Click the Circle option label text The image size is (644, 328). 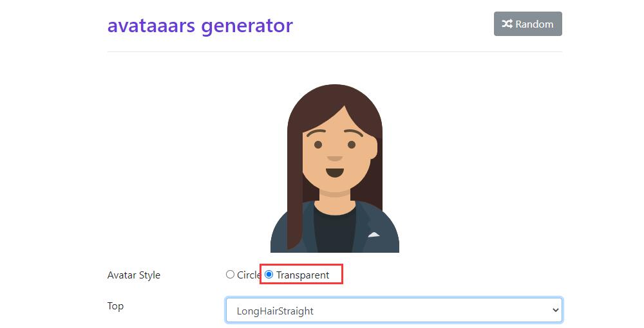point(249,275)
